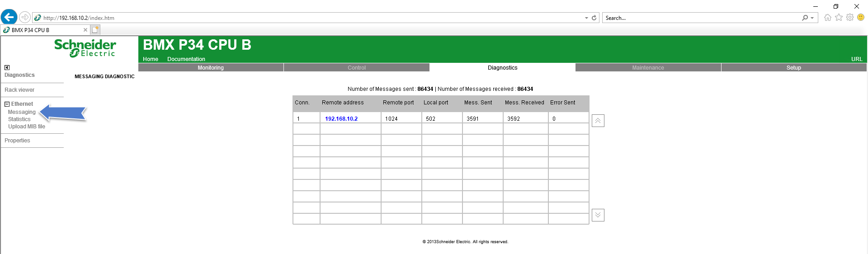Switch to the Setup tab
This screenshot has height=254, width=868.
pos(794,68)
